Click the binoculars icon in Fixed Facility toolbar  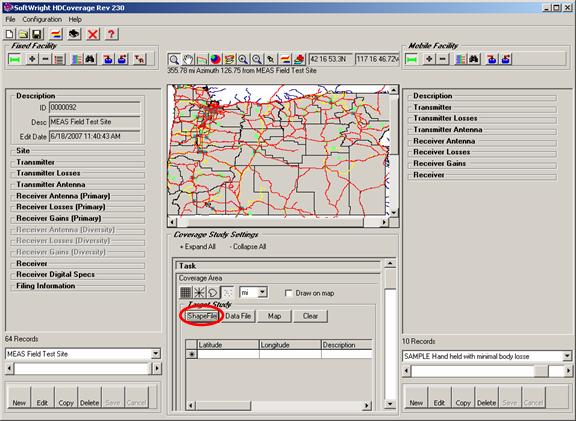[x=90, y=59]
